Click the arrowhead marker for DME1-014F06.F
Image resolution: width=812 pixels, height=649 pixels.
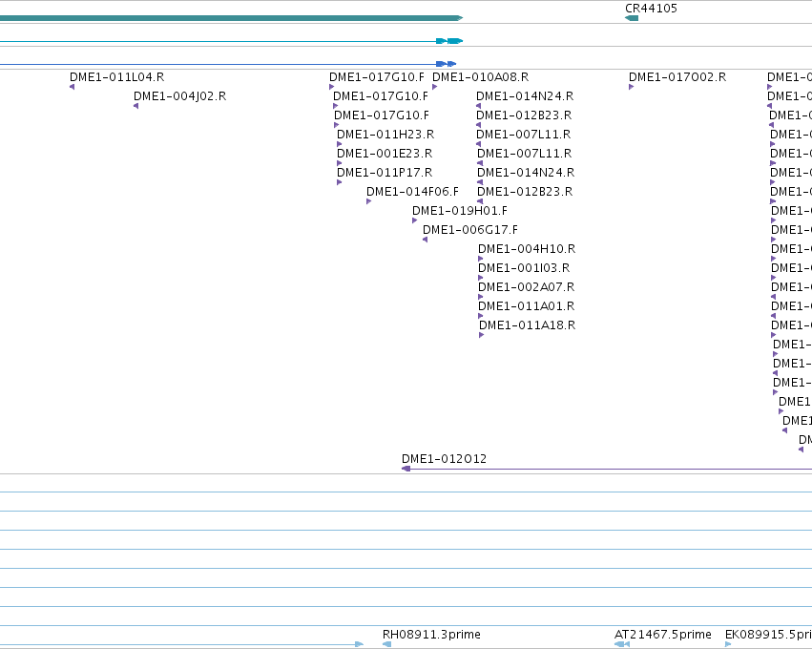tap(368, 201)
